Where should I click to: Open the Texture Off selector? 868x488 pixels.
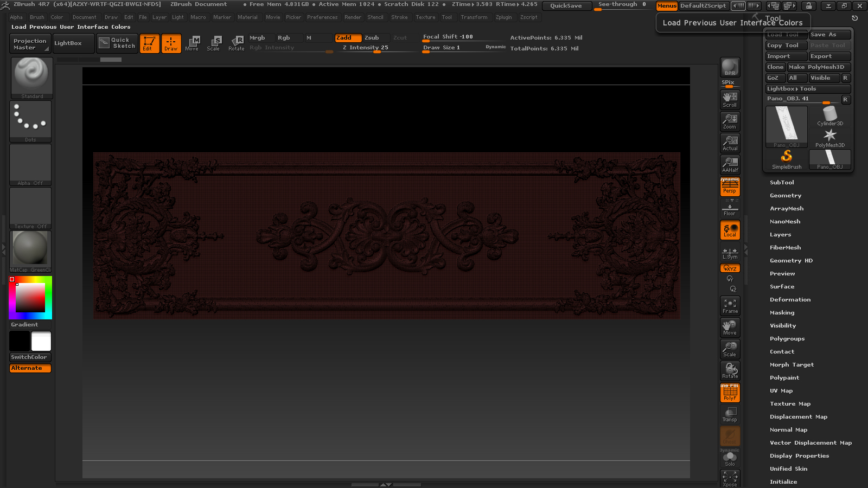(31, 208)
